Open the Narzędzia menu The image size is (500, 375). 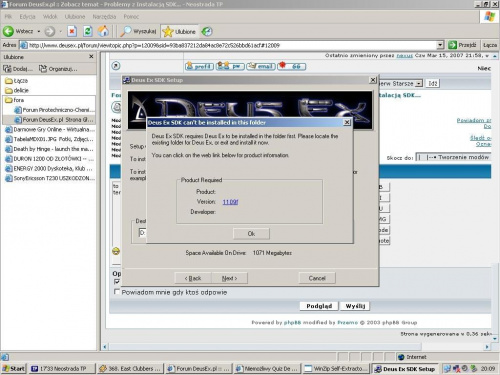click(104, 17)
